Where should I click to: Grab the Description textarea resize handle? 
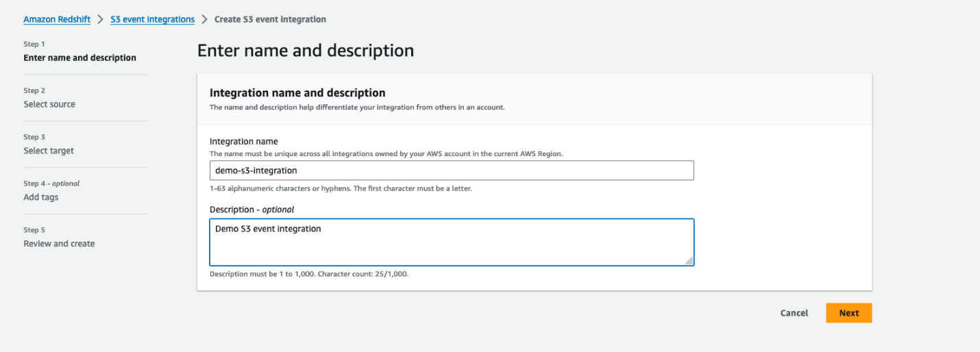coord(689,260)
